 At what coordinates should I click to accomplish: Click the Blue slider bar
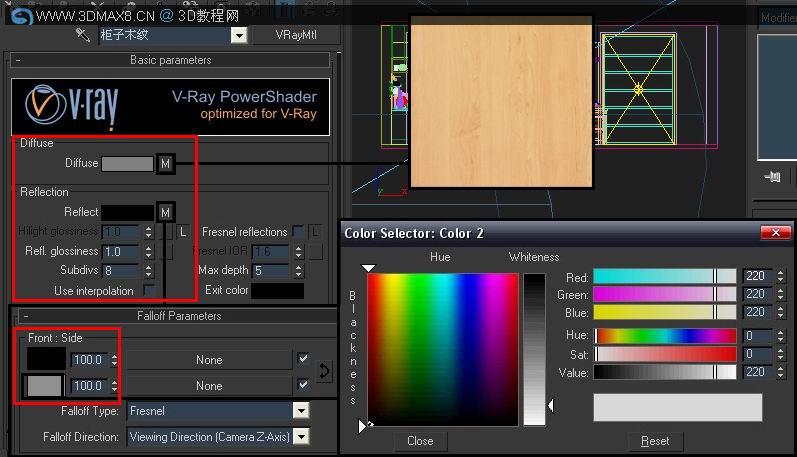coord(664,312)
